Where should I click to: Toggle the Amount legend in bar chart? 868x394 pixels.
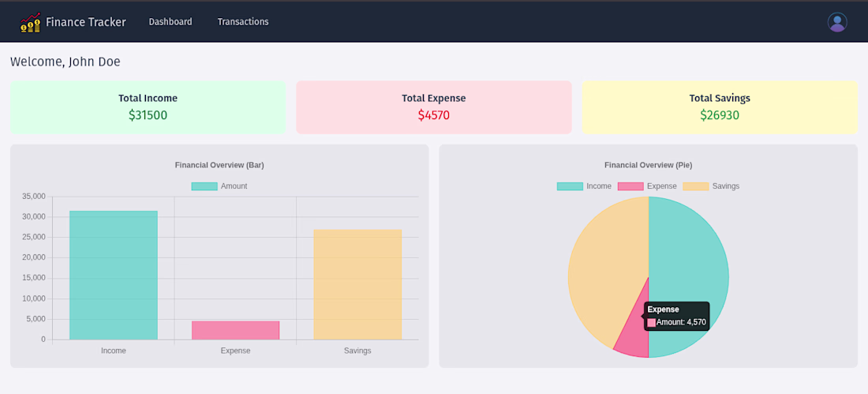[x=219, y=186]
